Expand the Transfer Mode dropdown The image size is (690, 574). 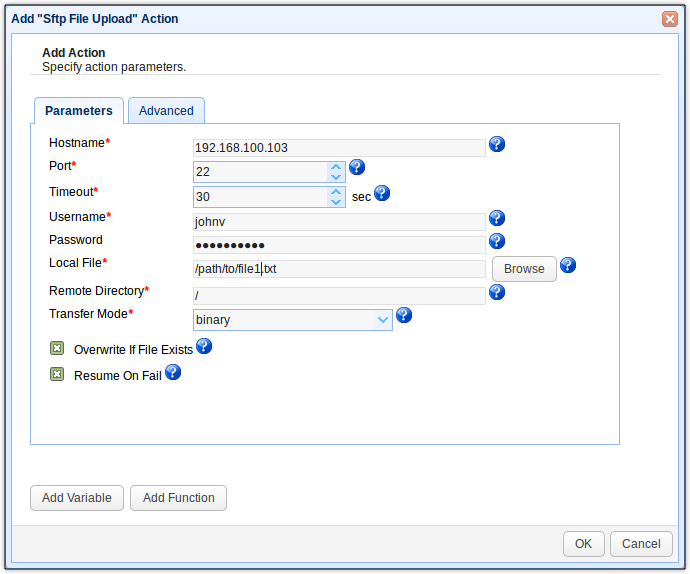[x=382, y=320]
